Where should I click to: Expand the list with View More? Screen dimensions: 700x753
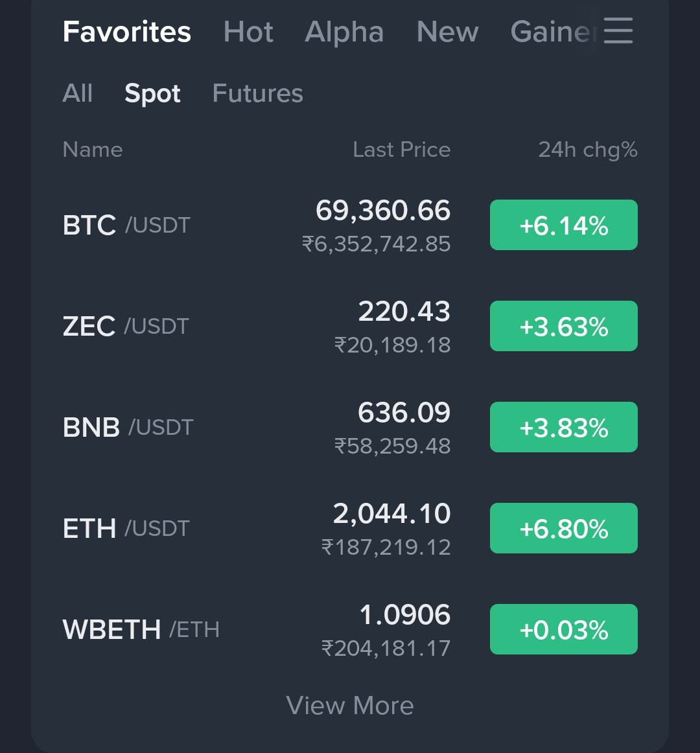coord(350,706)
